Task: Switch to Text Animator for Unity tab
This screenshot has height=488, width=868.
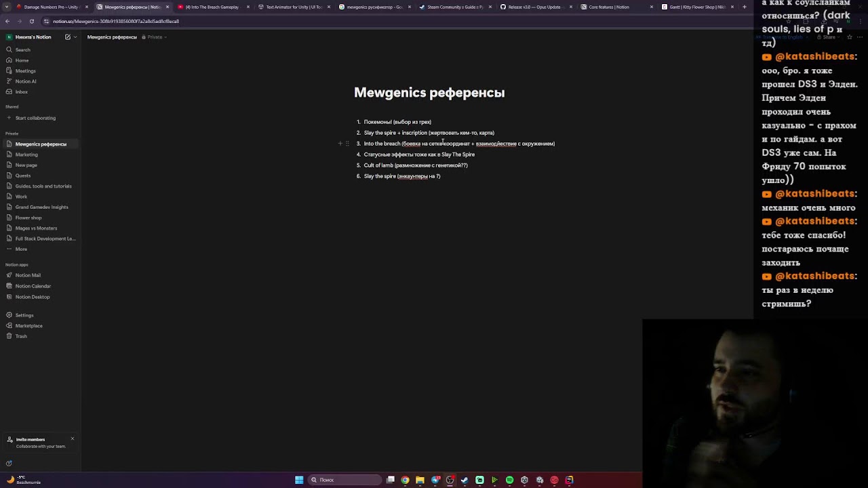Action: coord(293,7)
